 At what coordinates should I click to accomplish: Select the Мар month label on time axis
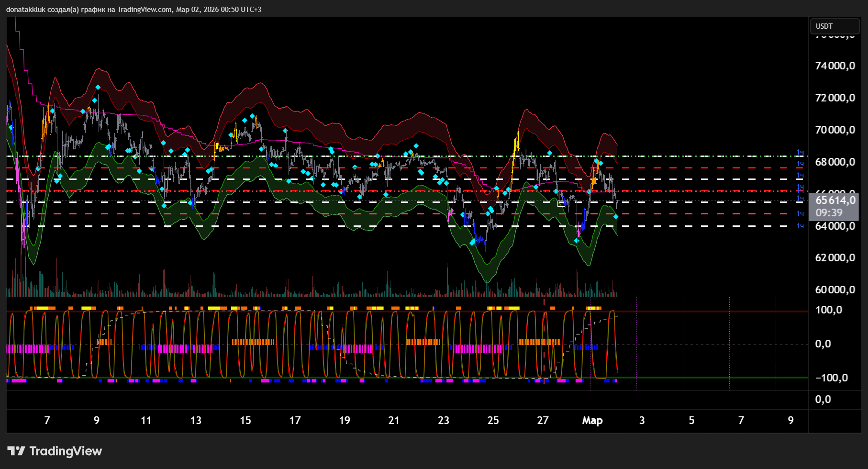[x=592, y=421]
